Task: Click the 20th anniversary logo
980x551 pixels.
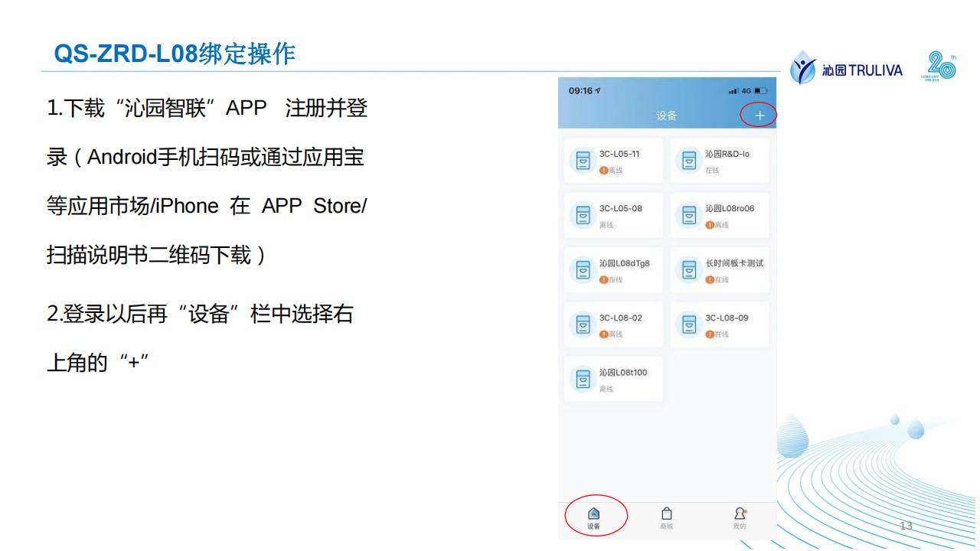Action: point(940,67)
